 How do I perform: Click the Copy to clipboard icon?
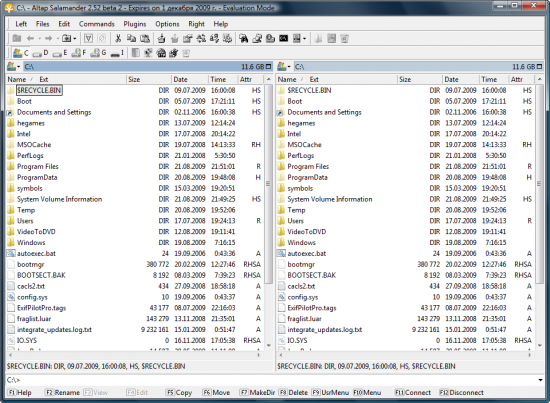tap(132, 39)
